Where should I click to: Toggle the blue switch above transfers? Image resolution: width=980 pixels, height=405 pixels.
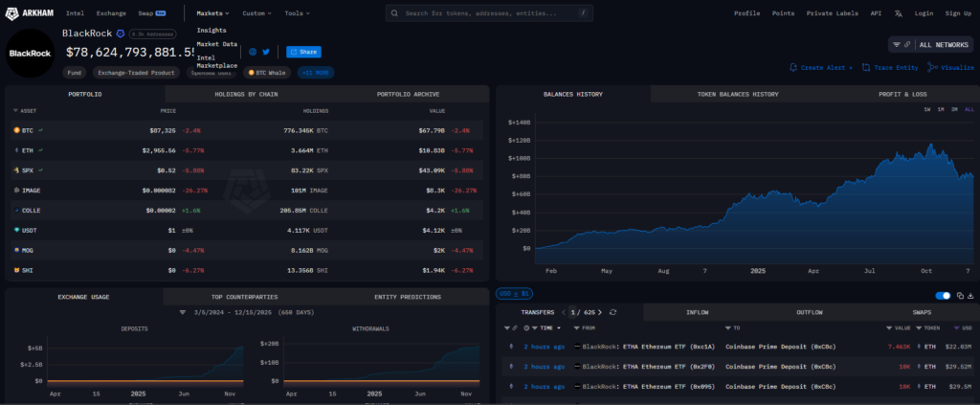(943, 296)
